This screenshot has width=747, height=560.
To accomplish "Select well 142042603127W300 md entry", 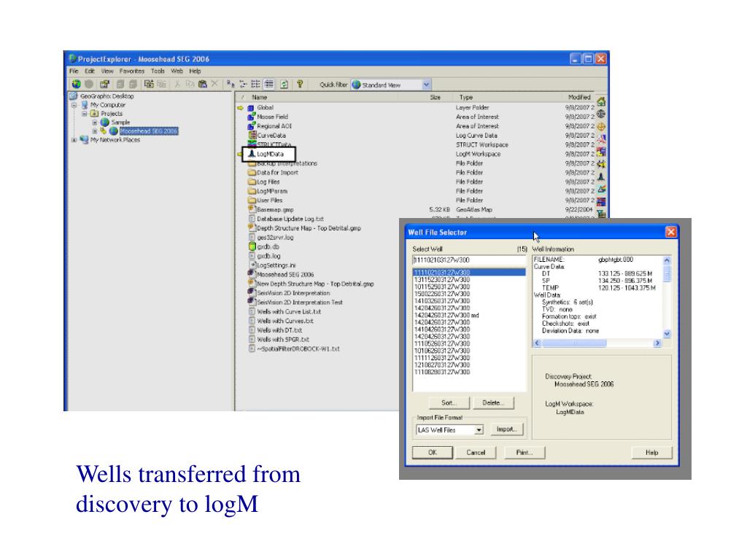I will [x=447, y=315].
